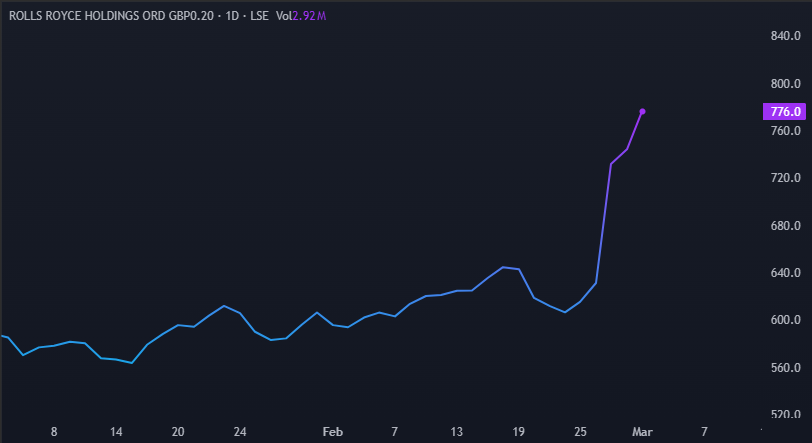Click date 24 on the time axis
Image resolution: width=812 pixels, height=443 pixels.
pos(240,432)
